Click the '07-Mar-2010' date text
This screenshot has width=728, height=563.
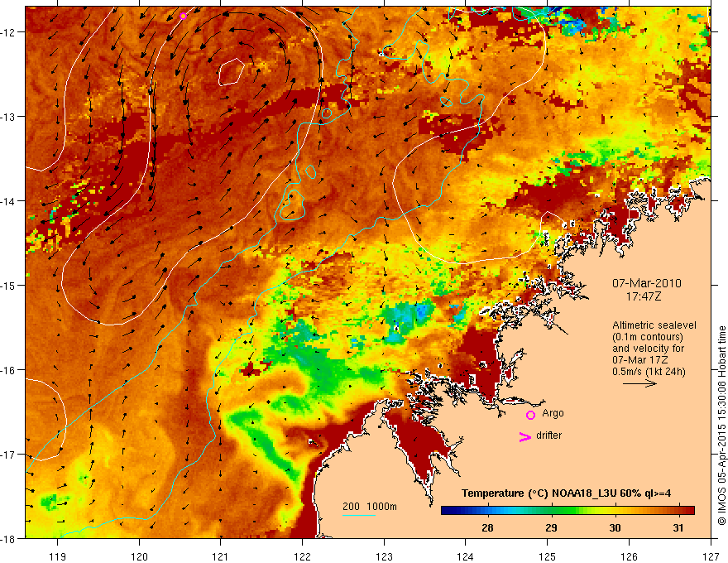click(x=647, y=283)
